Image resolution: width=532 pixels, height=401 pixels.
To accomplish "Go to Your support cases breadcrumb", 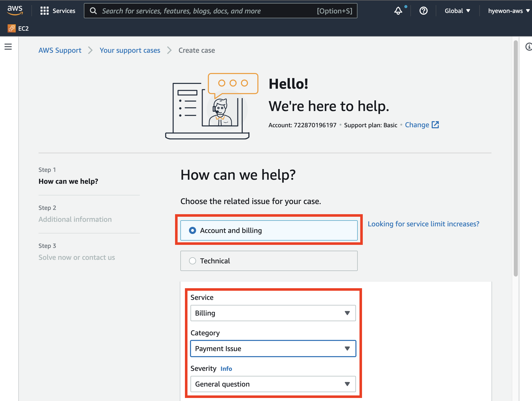I will (x=130, y=50).
